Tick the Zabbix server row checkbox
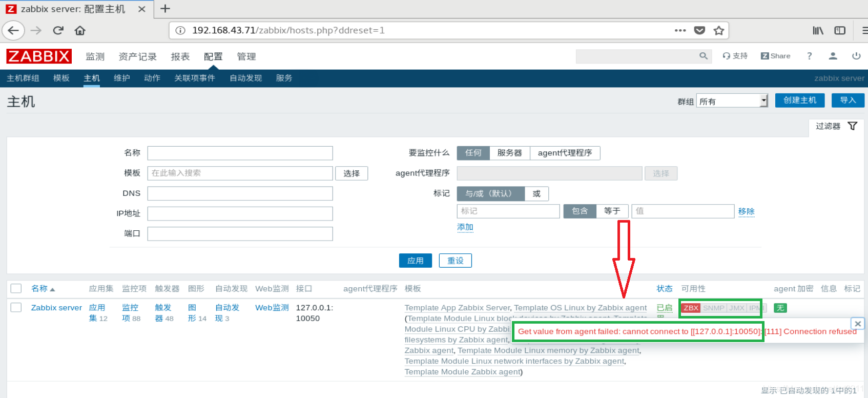This screenshot has height=398, width=868. pyautogui.click(x=16, y=307)
